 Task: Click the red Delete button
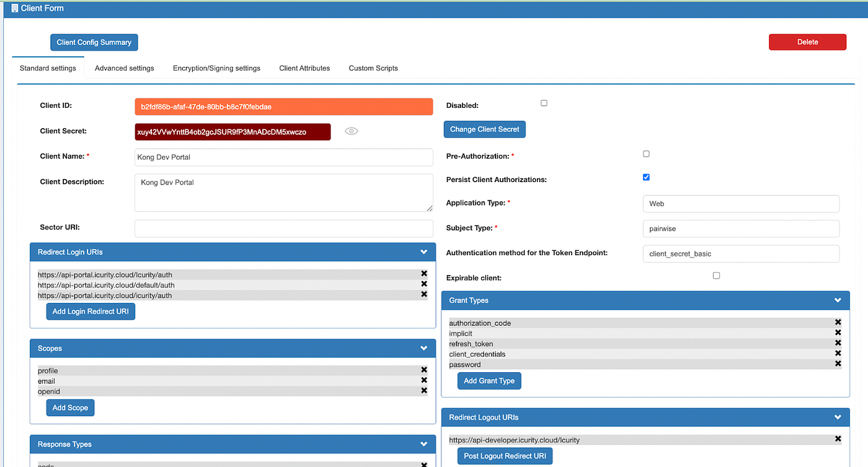[x=807, y=42]
